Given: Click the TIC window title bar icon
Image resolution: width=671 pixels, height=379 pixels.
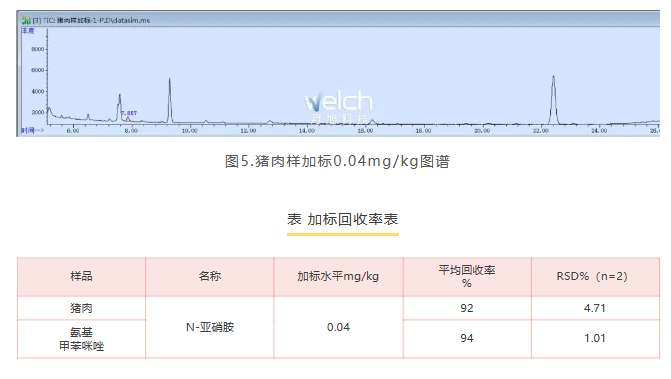Looking at the screenshot, I should point(26,20).
